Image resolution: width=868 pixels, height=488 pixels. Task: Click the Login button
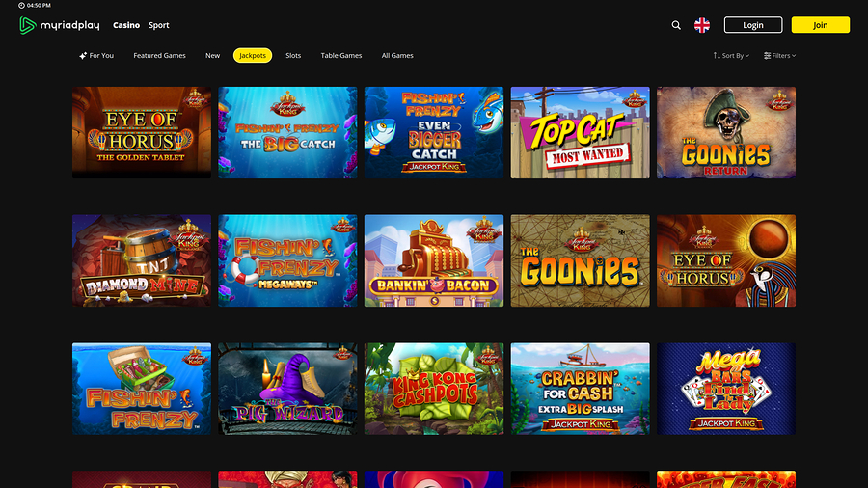[x=753, y=25]
